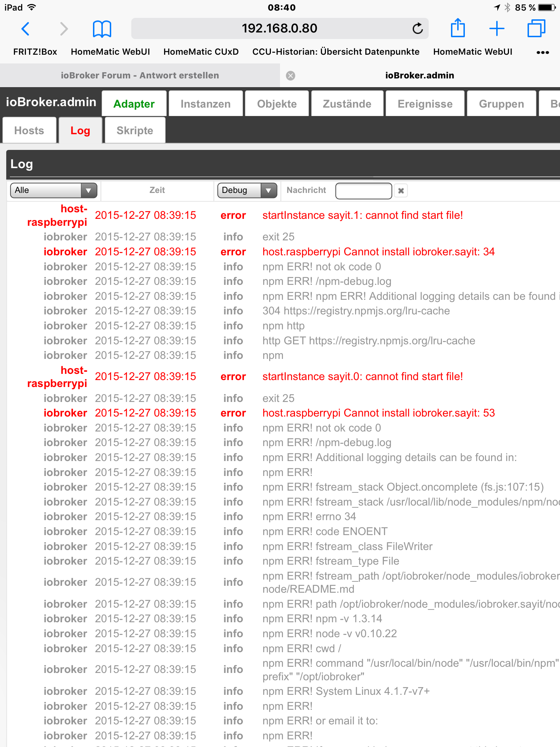Select log line 'npm ERR! code ENOENT'

325,531
